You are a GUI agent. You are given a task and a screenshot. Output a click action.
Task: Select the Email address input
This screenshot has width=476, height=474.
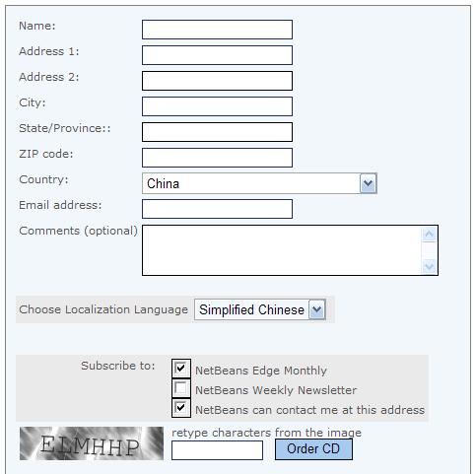point(217,209)
